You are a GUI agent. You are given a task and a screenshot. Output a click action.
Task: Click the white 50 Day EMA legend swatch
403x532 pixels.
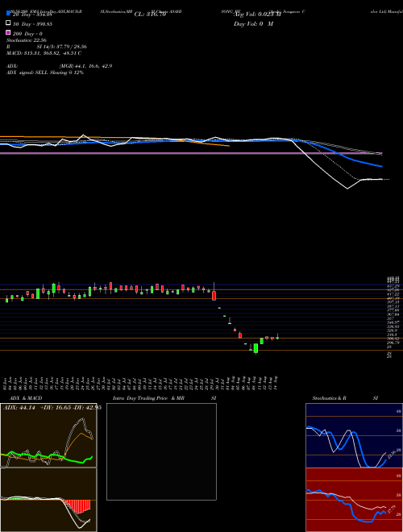click(8, 23)
